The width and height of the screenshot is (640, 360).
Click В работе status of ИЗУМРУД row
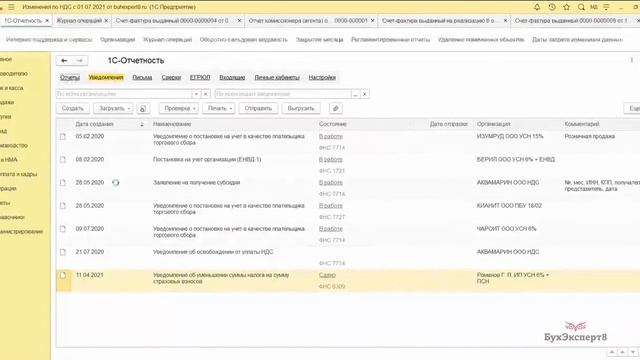(x=331, y=136)
